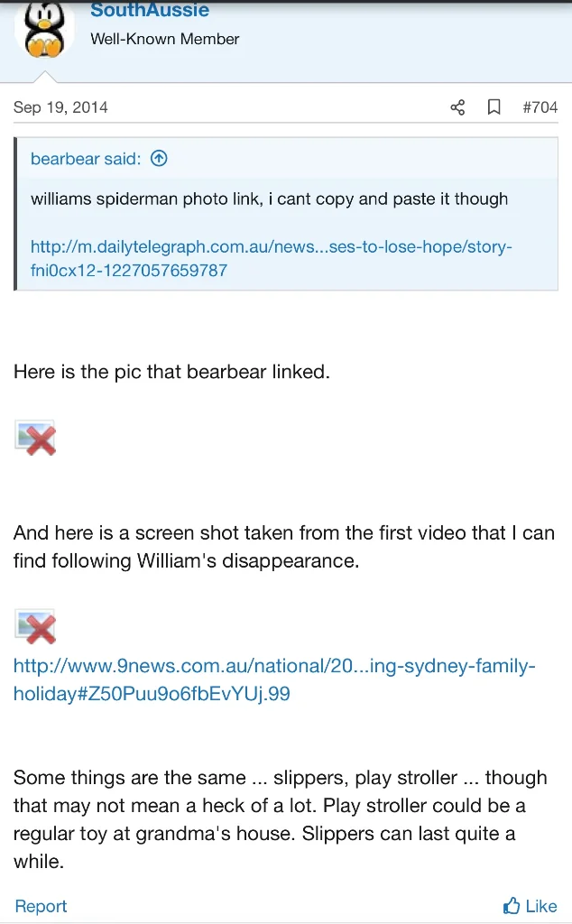
Task: Click the "And here is a screen shot" paragraph
Action: [283, 547]
